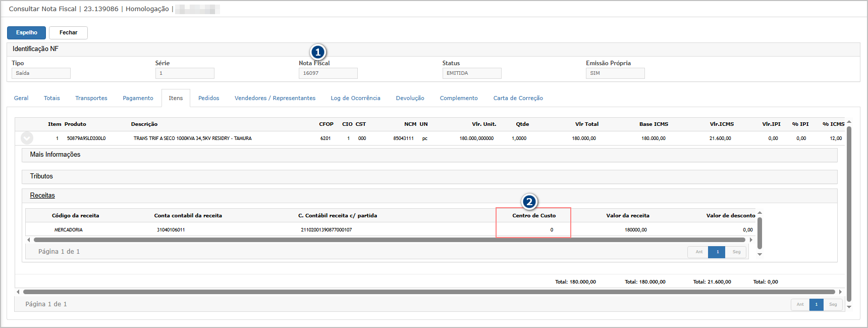Click the Receitas table horizontal scrollbar
Viewport: 868px width, 328px height.
pyautogui.click(x=389, y=240)
